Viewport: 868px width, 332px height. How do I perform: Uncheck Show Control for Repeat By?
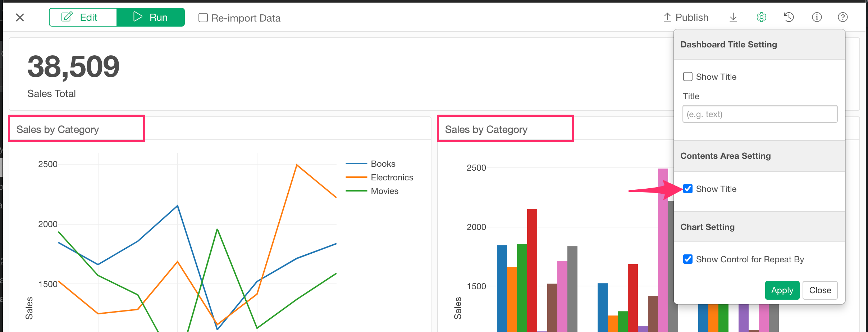click(x=688, y=259)
